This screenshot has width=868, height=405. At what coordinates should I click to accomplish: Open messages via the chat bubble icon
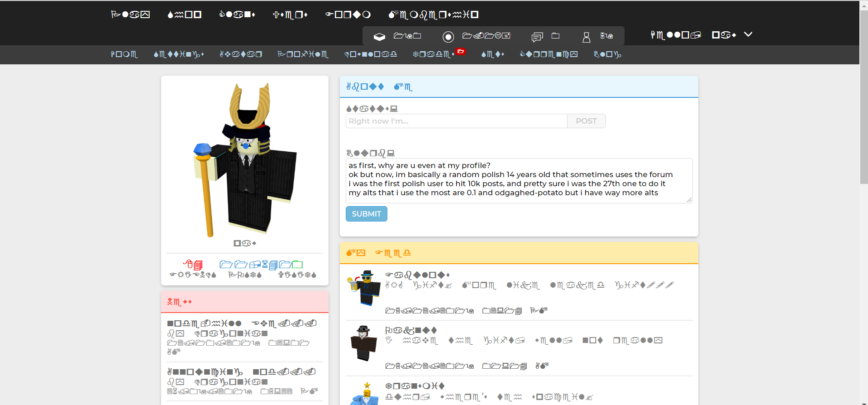537,37
